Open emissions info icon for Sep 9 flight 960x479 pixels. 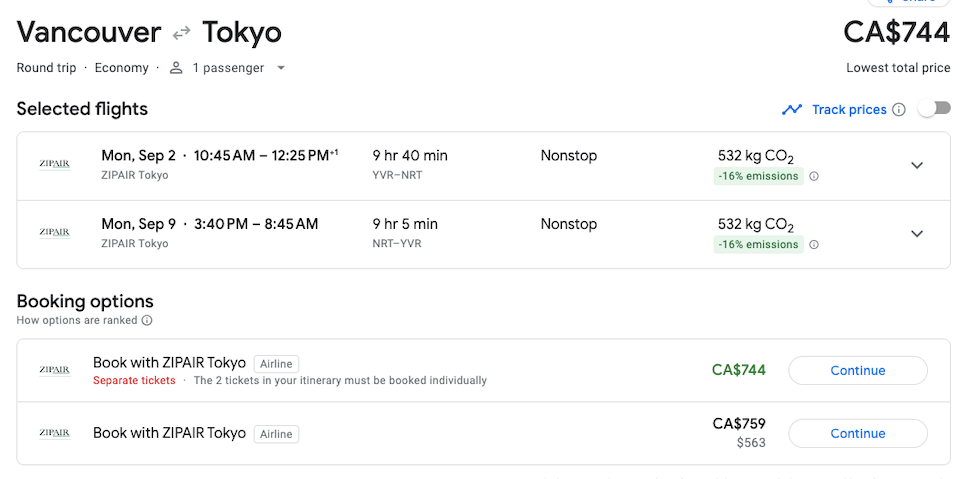[x=814, y=244]
